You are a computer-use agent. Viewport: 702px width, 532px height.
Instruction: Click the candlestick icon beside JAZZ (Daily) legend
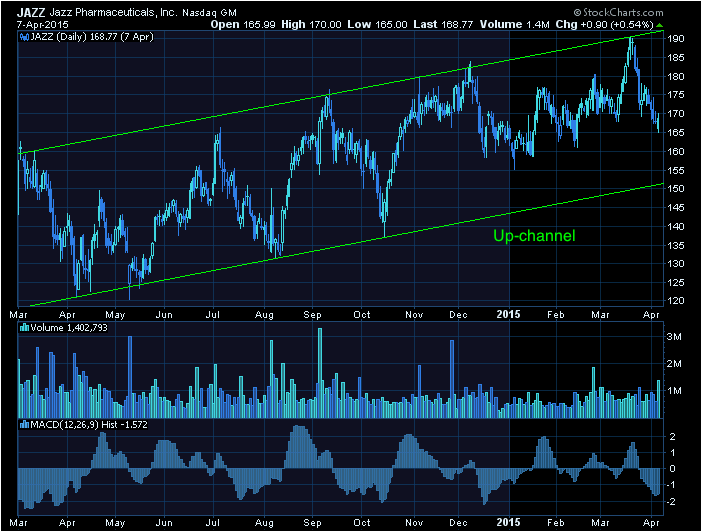coord(24,37)
